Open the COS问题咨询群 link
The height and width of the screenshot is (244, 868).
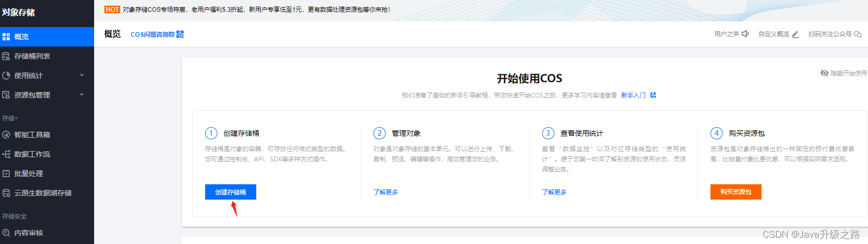(152, 34)
